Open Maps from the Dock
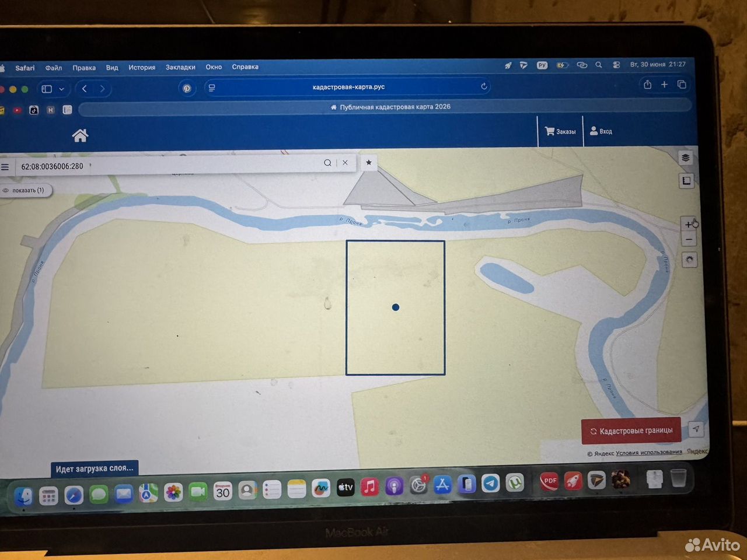Image resolution: width=747 pixels, height=560 pixels. pos(148,494)
